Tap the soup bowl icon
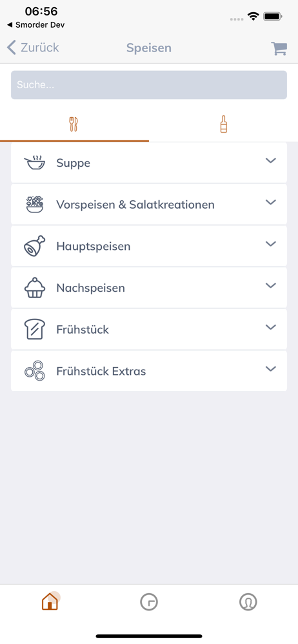Image resolution: width=298 pixels, height=644 pixels. pos(35,163)
